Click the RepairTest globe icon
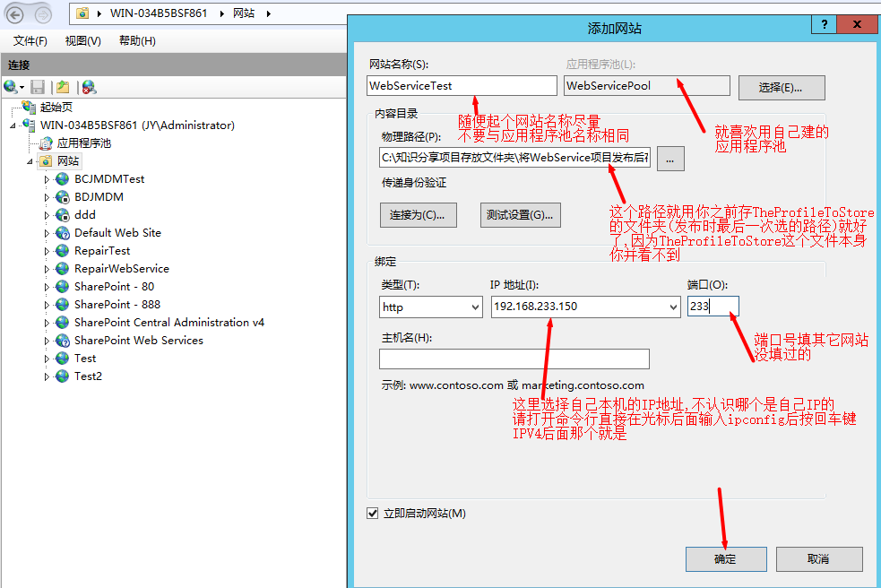 pyautogui.click(x=63, y=251)
